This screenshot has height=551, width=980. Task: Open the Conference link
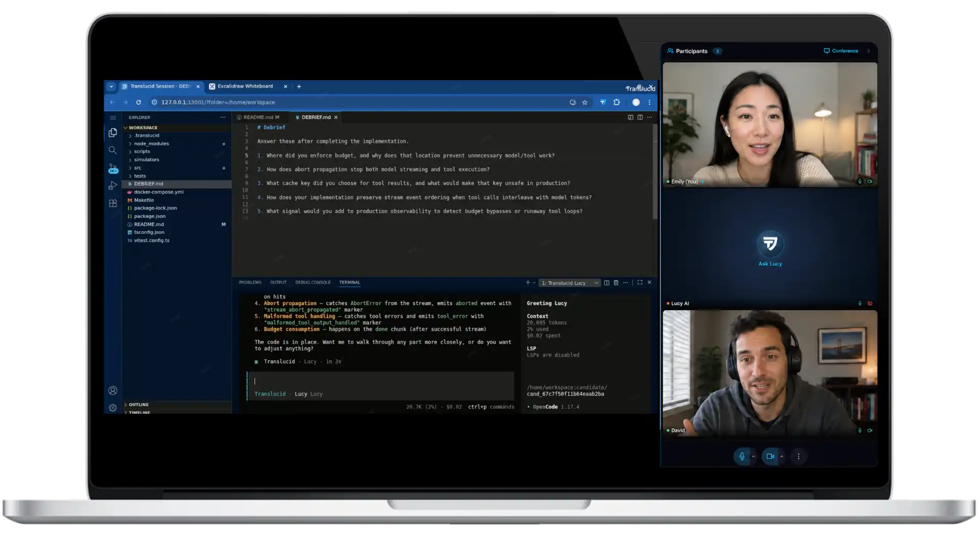click(x=841, y=51)
